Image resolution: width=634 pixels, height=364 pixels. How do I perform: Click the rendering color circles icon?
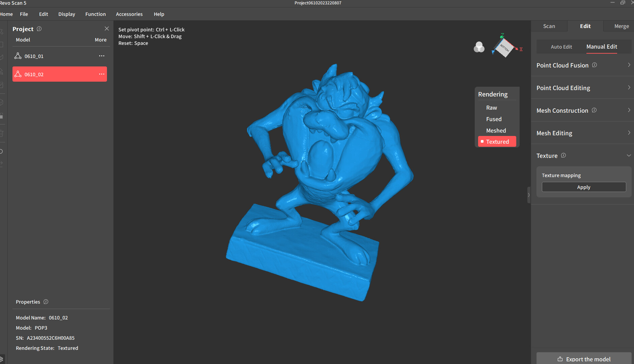point(479,47)
